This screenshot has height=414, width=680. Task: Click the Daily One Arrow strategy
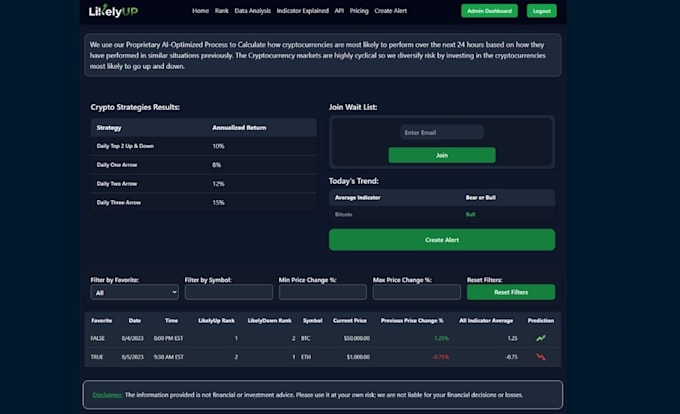117,165
